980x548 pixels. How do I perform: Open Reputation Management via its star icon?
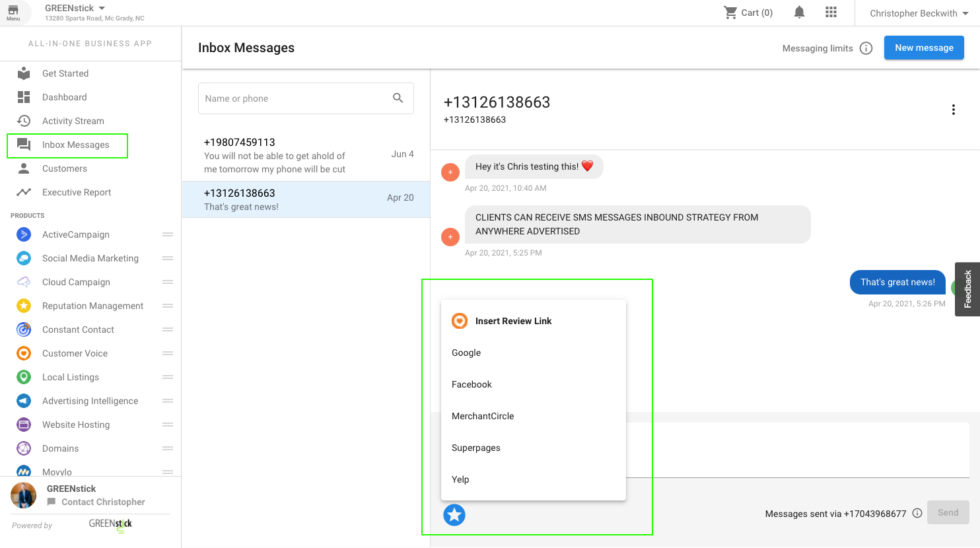click(x=24, y=306)
